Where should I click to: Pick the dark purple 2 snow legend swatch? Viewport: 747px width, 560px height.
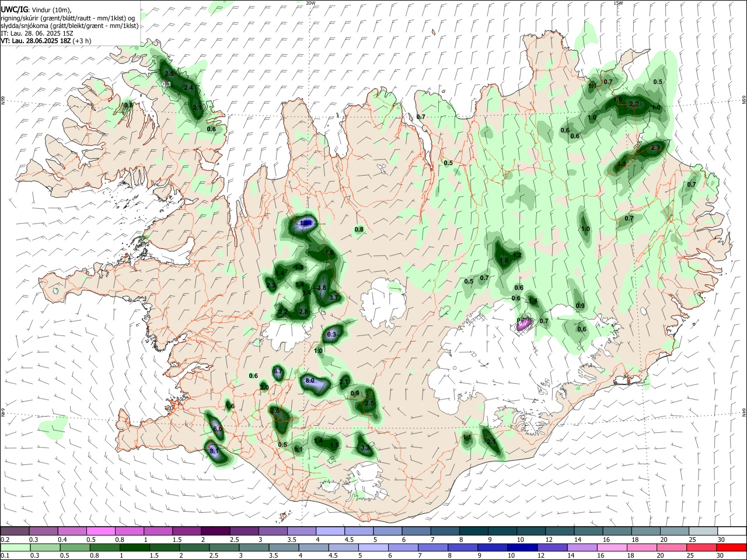click(215, 531)
